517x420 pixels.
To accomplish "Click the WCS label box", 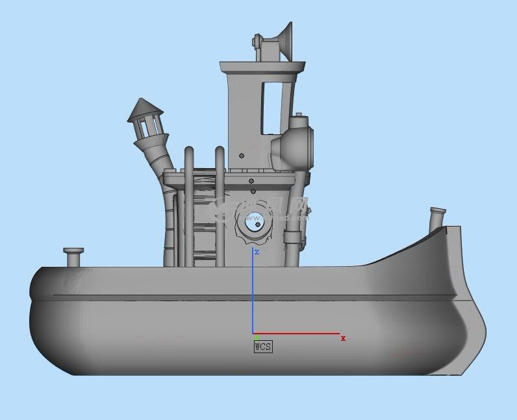I will tap(262, 347).
